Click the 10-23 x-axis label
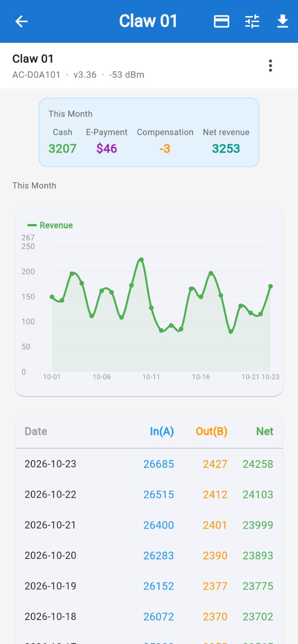Viewport: 298px width, 644px height. pyautogui.click(x=270, y=377)
